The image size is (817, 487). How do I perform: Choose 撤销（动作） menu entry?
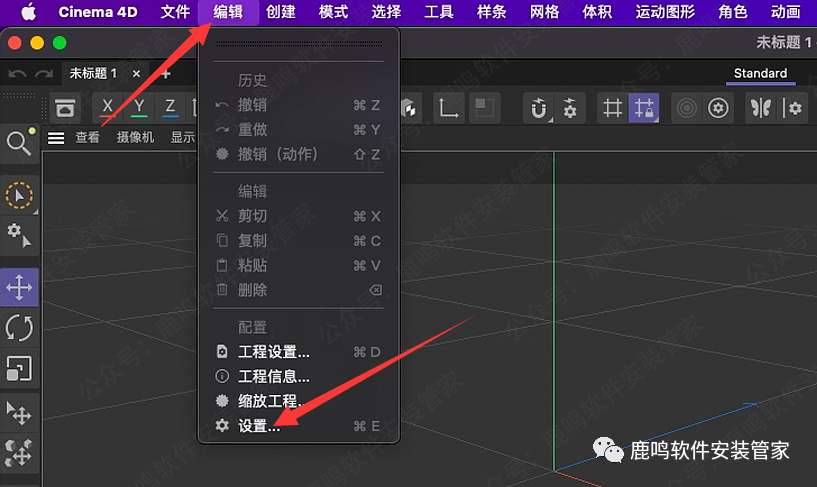[x=299, y=154]
